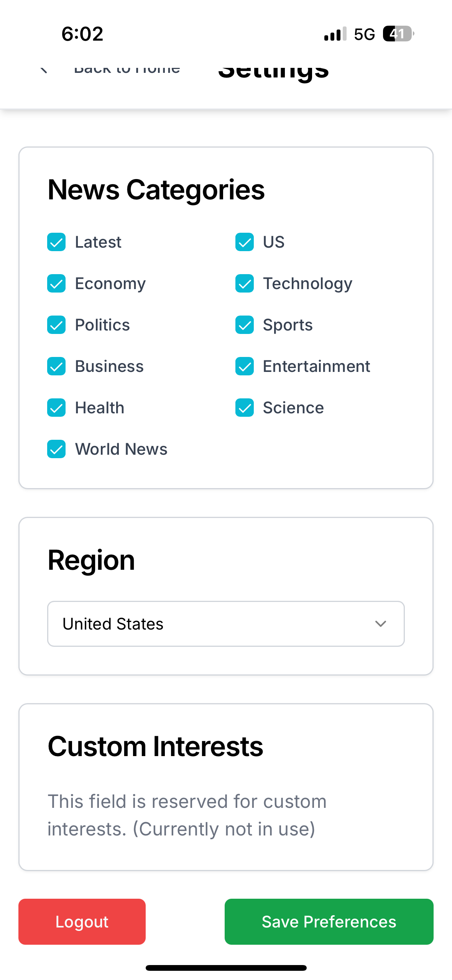Tap the clock time in status bar
Image resolution: width=452 pixels, height=980 pixels.
[82, 34]
